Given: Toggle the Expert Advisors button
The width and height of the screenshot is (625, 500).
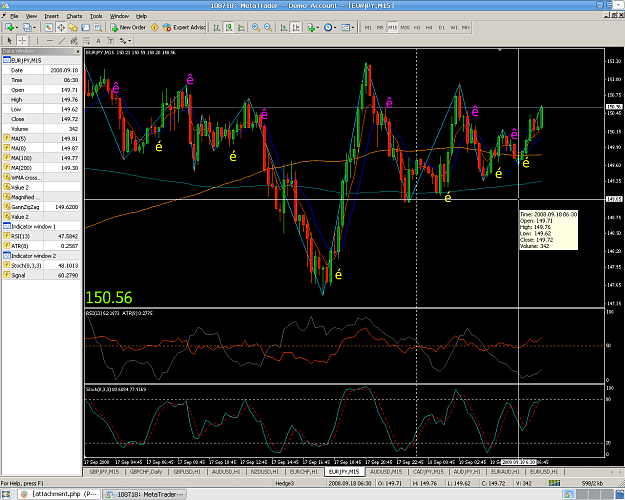Looking at the screenshot, I should [x=184, y=27].
